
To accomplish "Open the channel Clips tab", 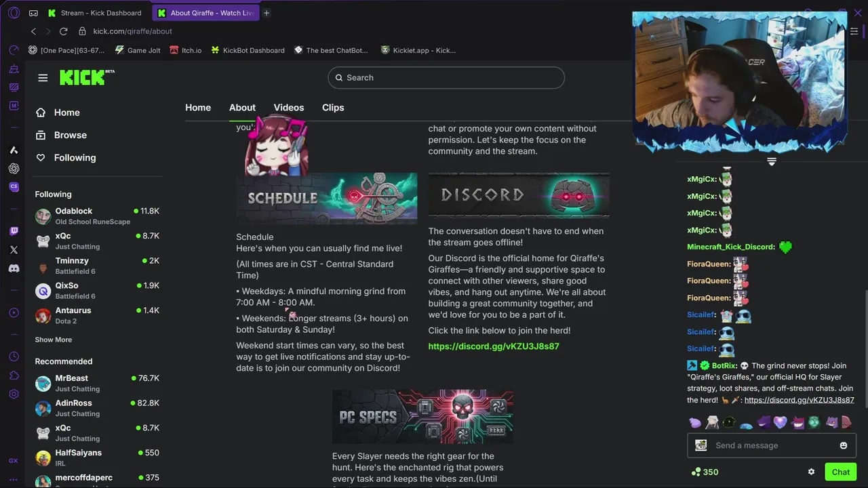I will (333, 108).
